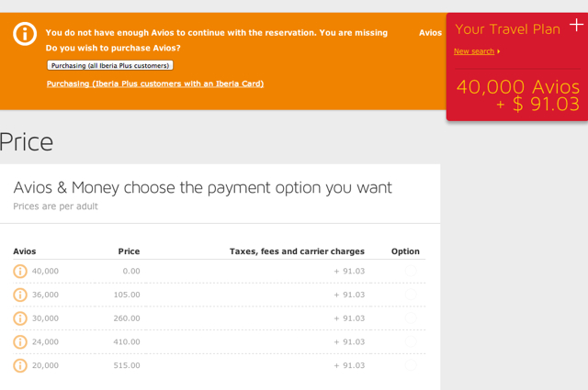Image resolution: width=588 pixels, height=390 pixels.
Task: Click the 105.00 price value
Action: [x=127, y=295]
